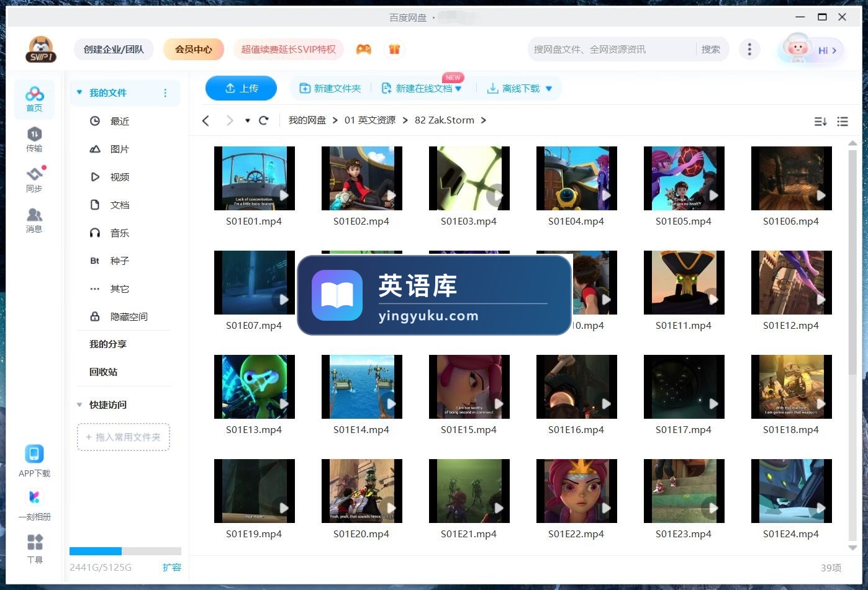Select 最近 recent files
The height and width of the screenshot is (590, 868).
[x=120, y=121]
